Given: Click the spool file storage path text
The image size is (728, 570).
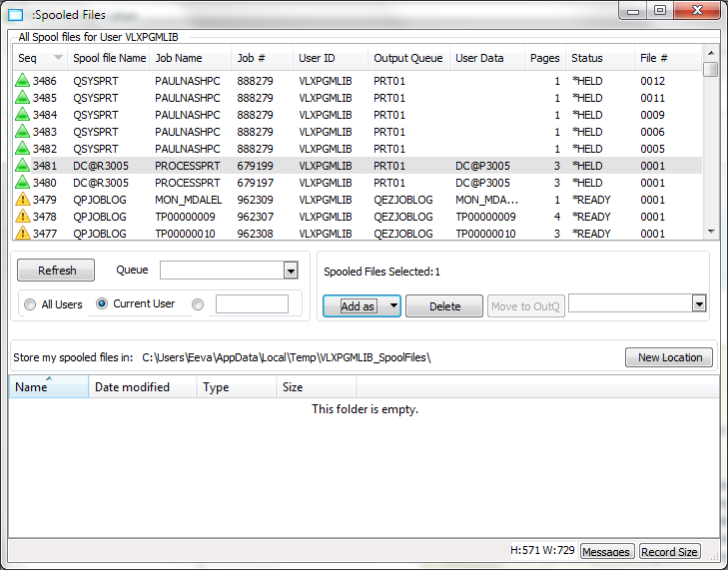Looking at the screenshot, I should [287, 357].
